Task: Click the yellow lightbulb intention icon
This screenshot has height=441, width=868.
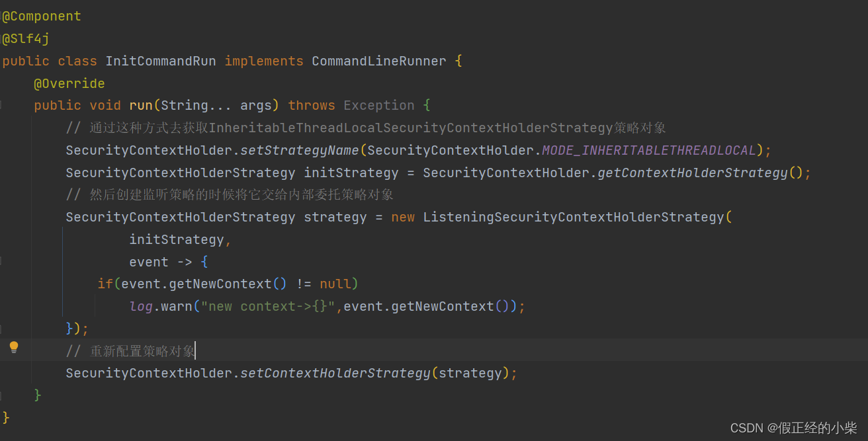Action: coord(15,346)
